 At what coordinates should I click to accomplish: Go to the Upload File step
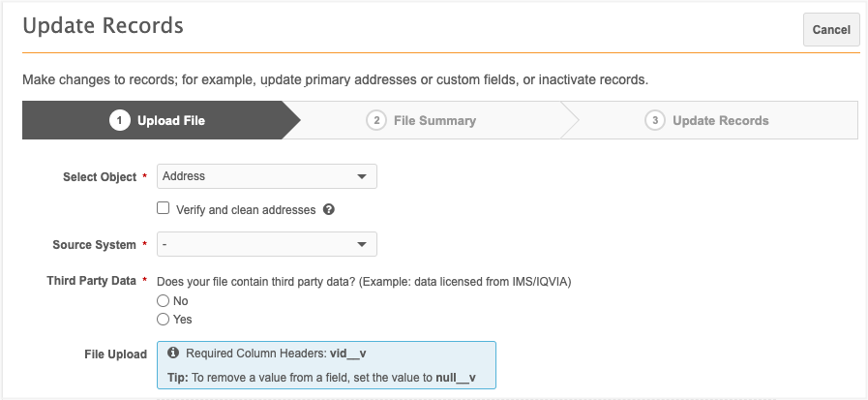[161, 120]
